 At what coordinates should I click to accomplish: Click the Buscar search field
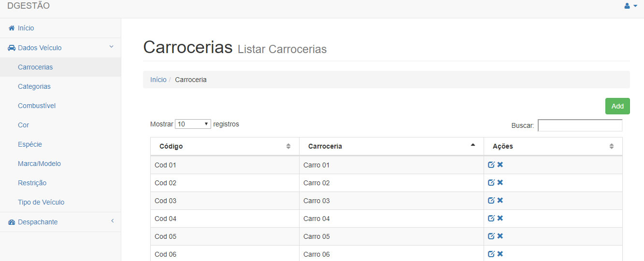tap(580, 125)
